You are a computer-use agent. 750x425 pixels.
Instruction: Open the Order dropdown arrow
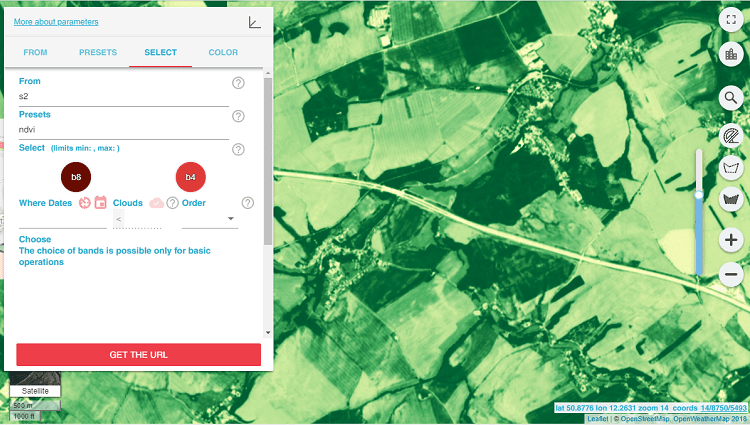(x=231, y=218)
